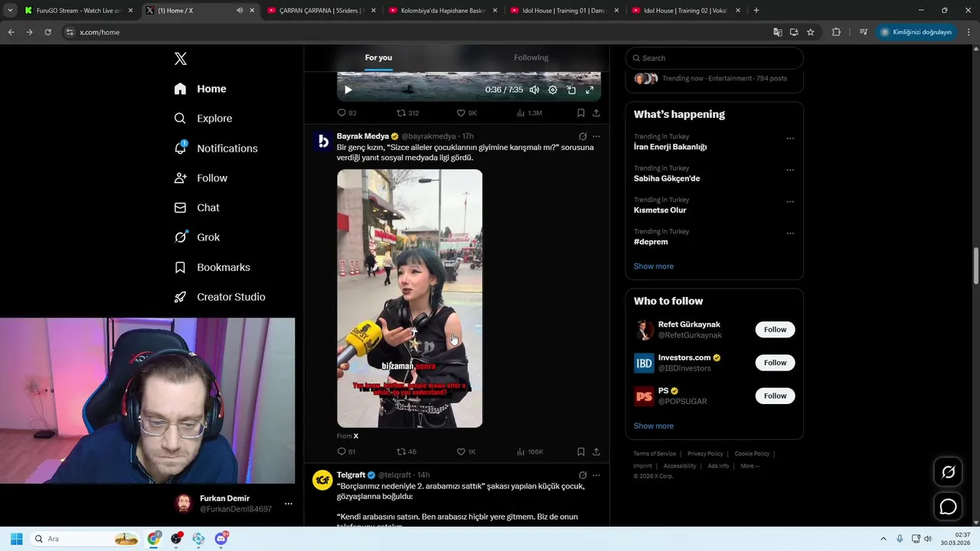Viewport: 980px width, 551px height.
Task: Bookmark the Bayrak Medya post
Action: pos(580,452)
